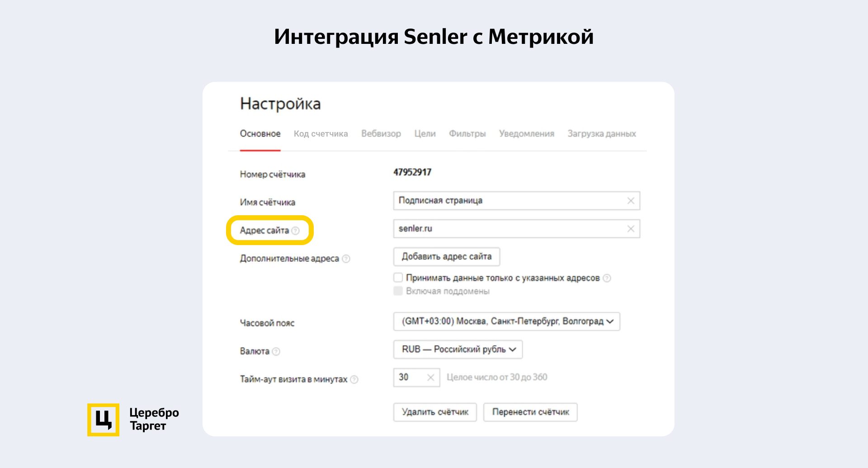Clear the visit timeout value with X
868x468 pixels.
click(430, 378)
